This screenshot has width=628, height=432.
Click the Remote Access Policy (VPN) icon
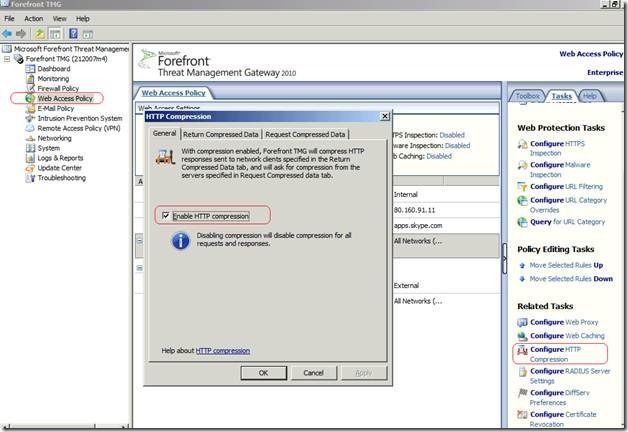(x=30, y=129)
